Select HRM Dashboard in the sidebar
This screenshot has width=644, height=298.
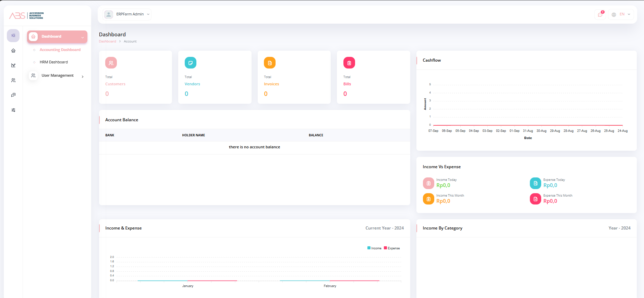point(53,62)
